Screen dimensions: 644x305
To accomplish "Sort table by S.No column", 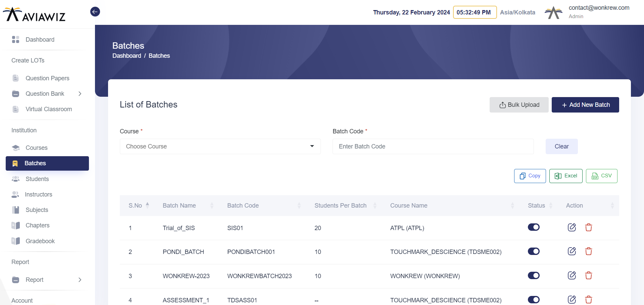I will (139, 206).
